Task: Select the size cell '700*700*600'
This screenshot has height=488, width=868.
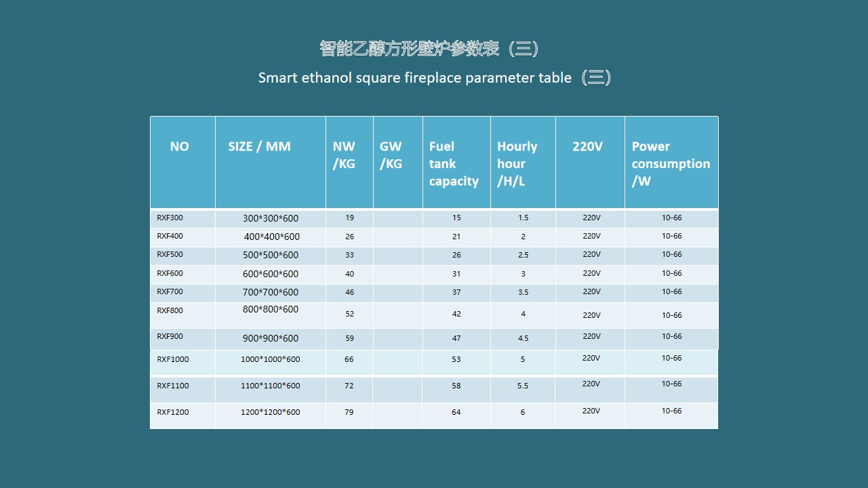Action: point(271,292)
